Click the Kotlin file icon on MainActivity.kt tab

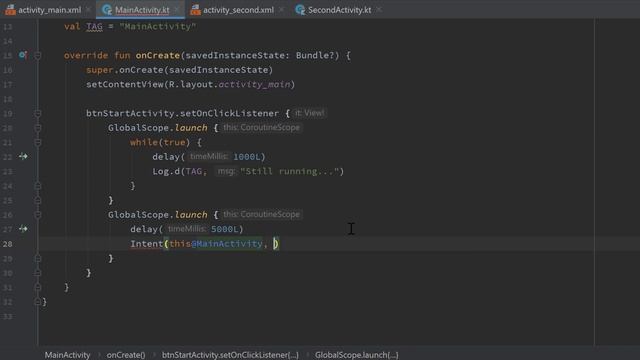107,10
